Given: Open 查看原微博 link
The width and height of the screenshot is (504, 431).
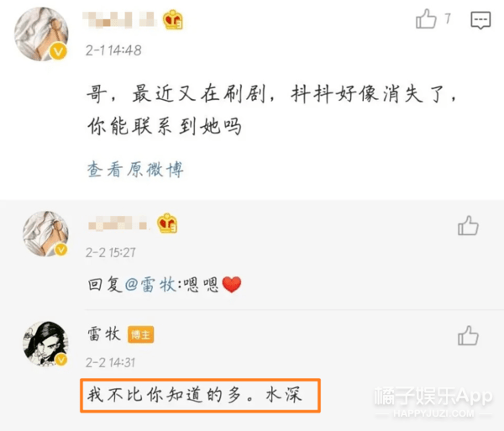Looking at the screenshot, I should [135, 170].
